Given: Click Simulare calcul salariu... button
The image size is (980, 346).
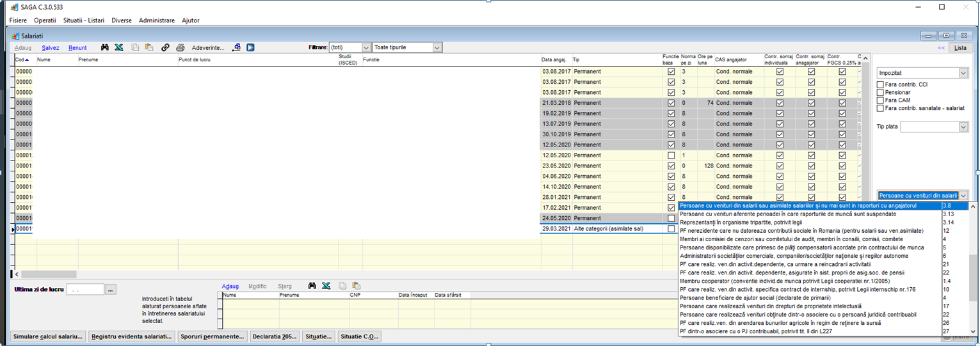Looking at the screenshot, I should [x=49, y=336].
